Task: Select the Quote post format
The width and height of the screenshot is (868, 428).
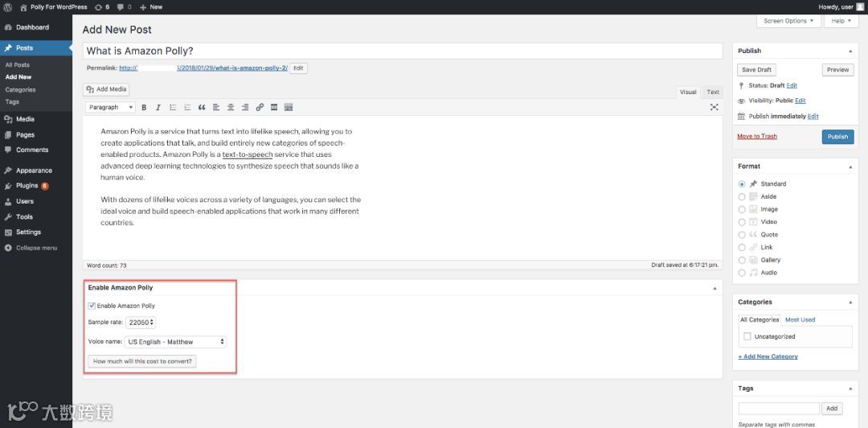Action: click(x=742, y=234)
